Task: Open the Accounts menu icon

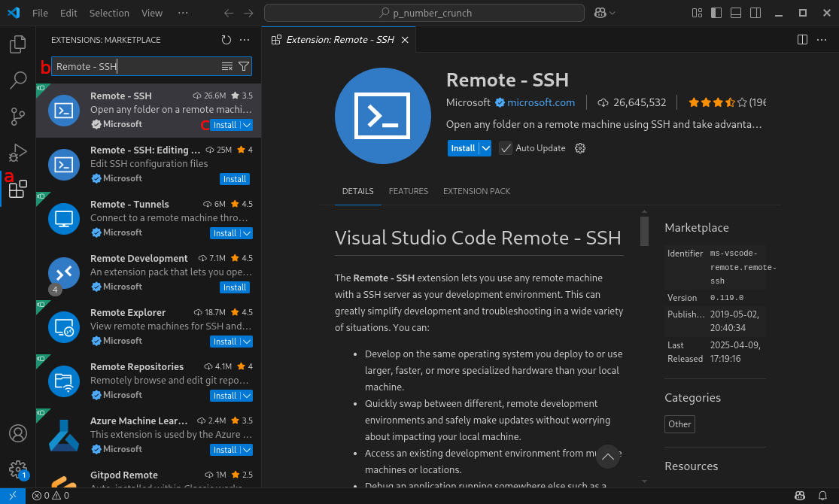Action: tap(17, 433)
